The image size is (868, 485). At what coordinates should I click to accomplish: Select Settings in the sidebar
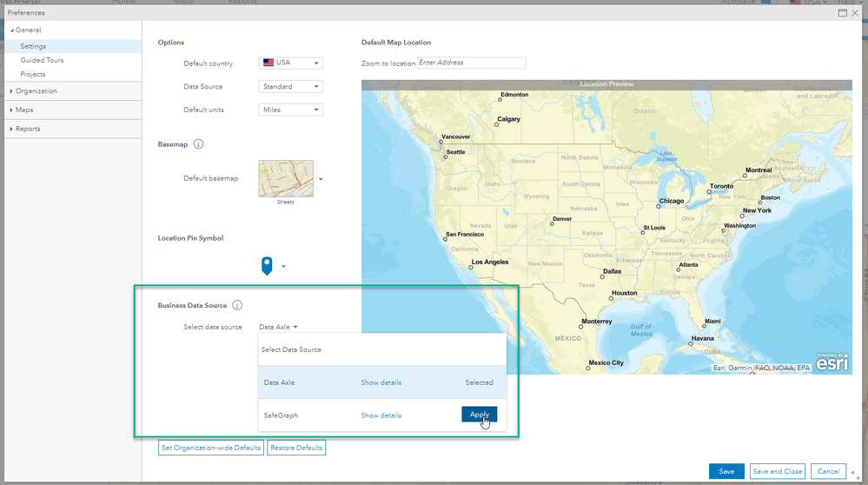click(73, 46)
